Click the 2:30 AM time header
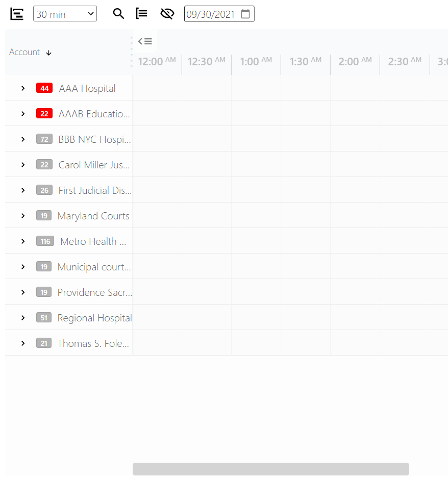The image size is (448, 478). pyautogui.click(x=405, y=61)
